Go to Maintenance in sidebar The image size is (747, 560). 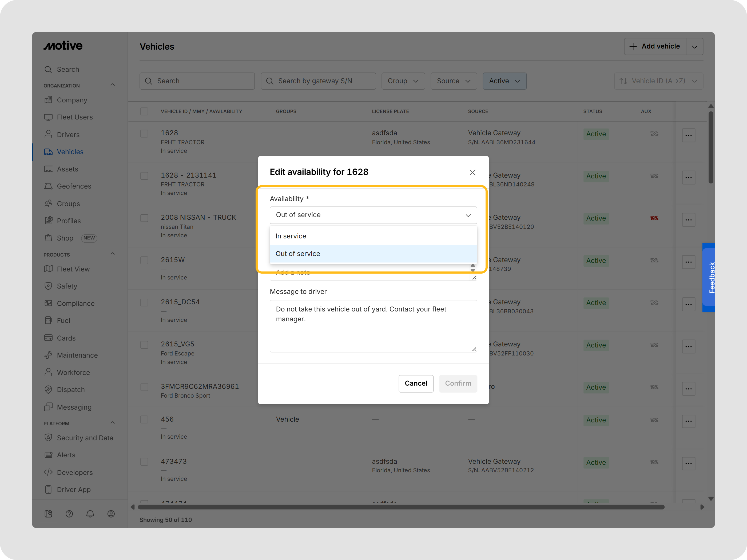pos(77,355)
